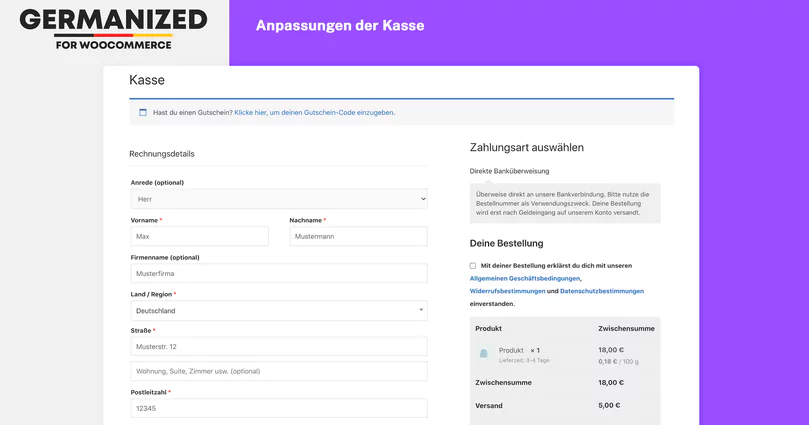Screen dimensions: 809x425
Task: Click the Deine Bestellung heading
Action: [506, 243]
